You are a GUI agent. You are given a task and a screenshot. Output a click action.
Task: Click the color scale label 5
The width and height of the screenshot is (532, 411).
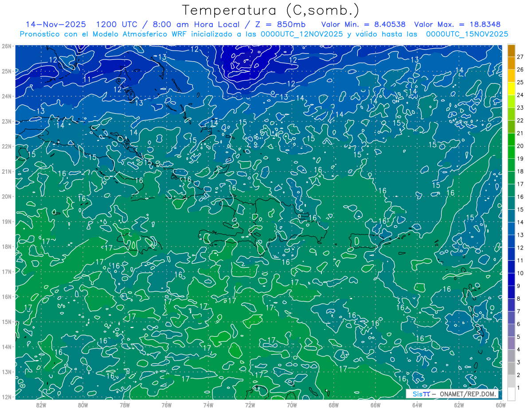[519, 337]
